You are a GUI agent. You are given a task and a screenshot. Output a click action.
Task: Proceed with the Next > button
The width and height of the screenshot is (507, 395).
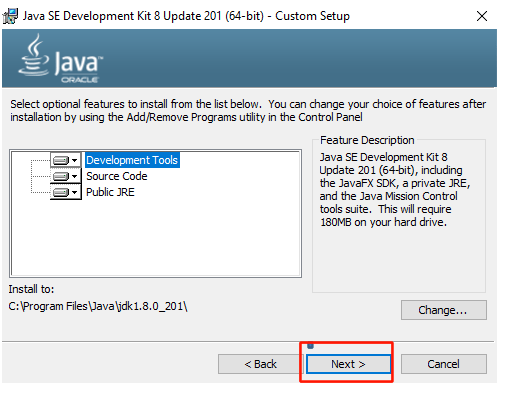coord(348,364)
